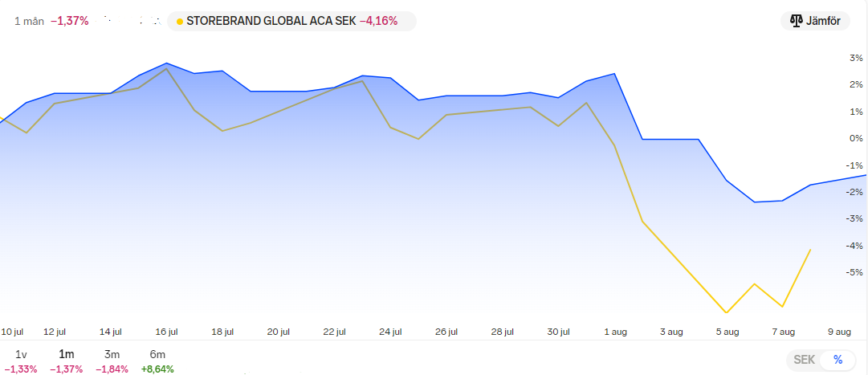Click the −1,33% value under 1v
This screenshot has height=375, width=868.
22,369
